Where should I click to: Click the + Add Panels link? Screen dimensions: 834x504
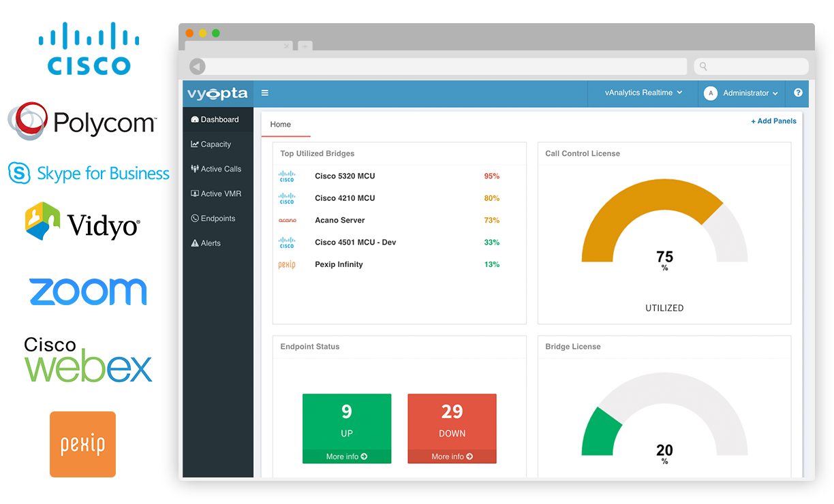(773, 121)
